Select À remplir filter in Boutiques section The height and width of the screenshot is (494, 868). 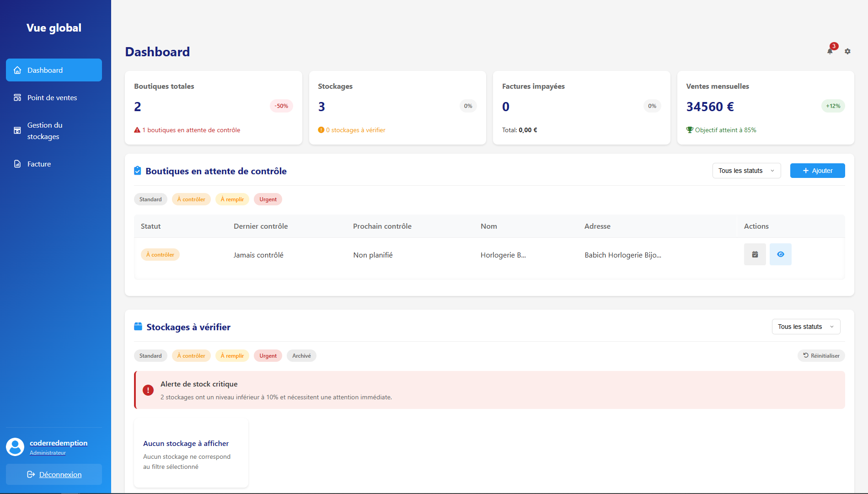pyautogui.click(x=232, y=199)
